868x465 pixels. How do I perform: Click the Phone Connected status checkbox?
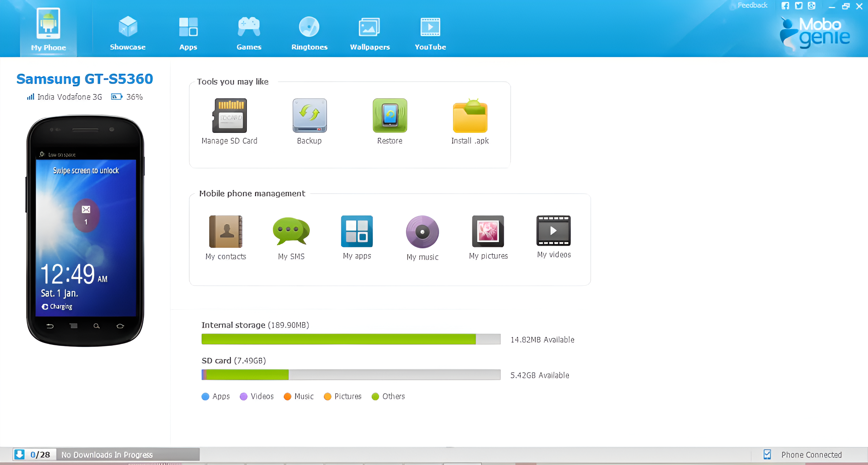coord(767,454)
